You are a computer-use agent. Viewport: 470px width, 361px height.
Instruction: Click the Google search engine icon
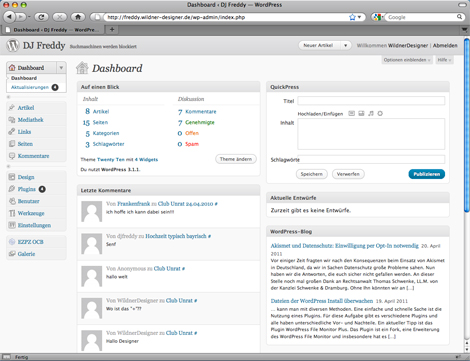377,17
